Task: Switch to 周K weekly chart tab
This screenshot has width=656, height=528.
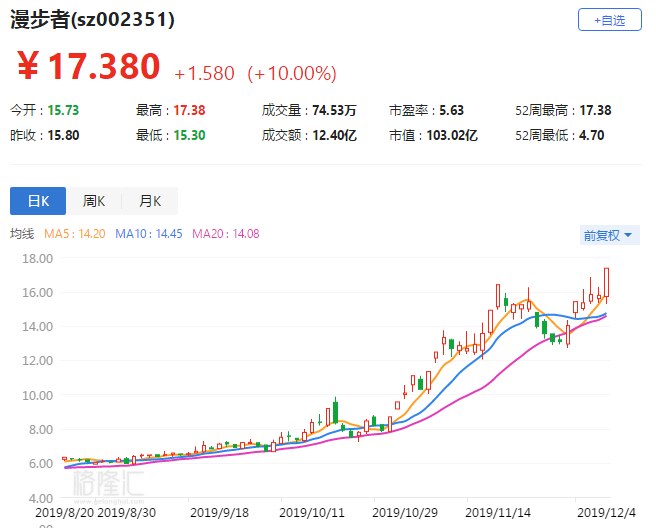Action: coord(94,201)
